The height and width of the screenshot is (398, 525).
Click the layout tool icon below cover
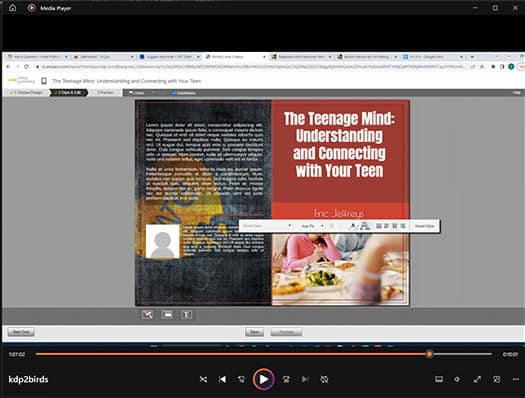pyautogui.click(x=167, y=315)
